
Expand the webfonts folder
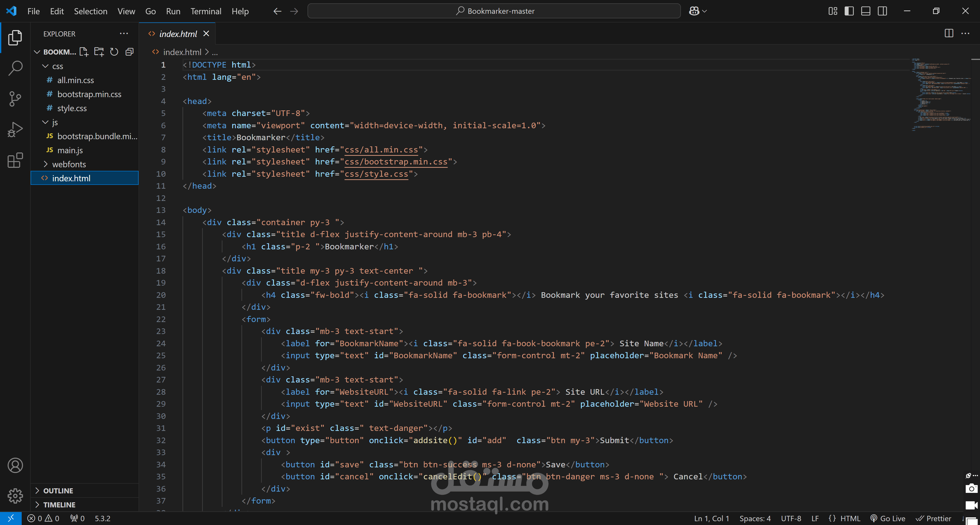[69, 164]
